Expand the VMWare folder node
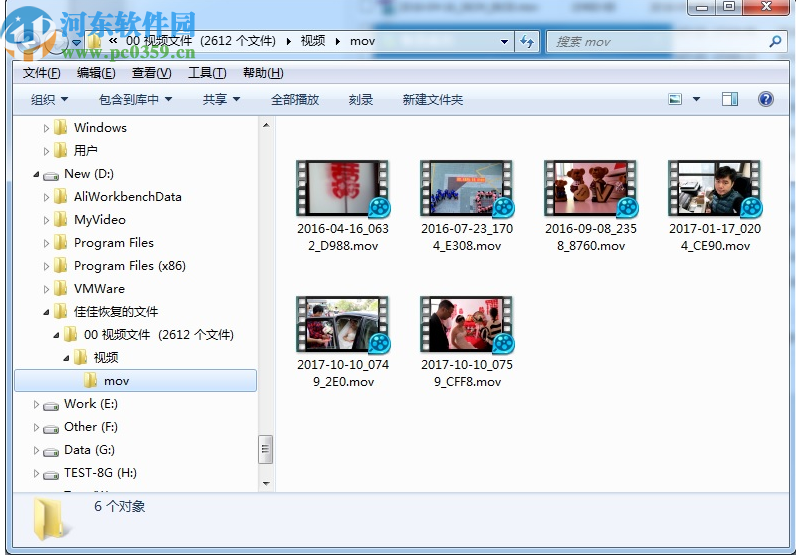This screenshot has width=796, height=557. point(46,289)
